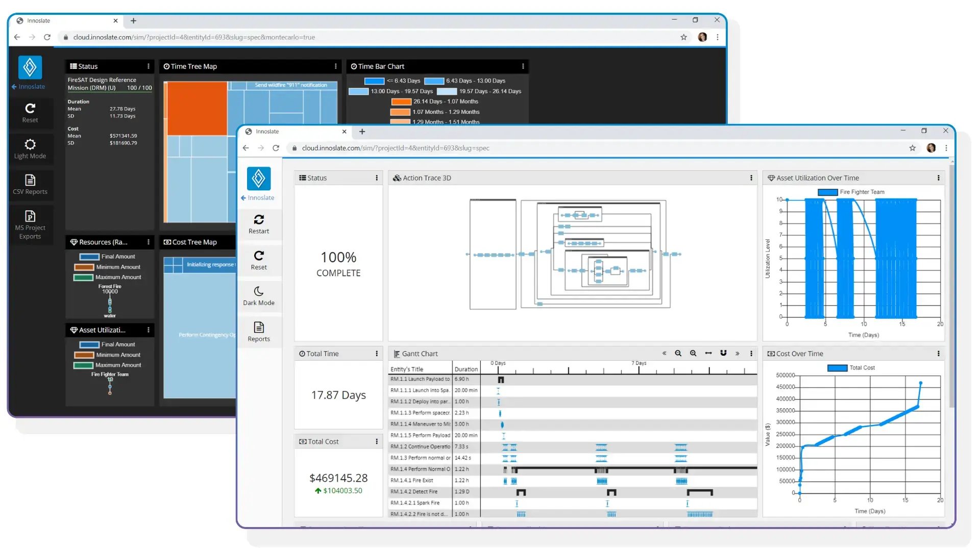Open Cost Over Time panel options menu
Viewport: 980px width, 551px height.
pos(938,354)
